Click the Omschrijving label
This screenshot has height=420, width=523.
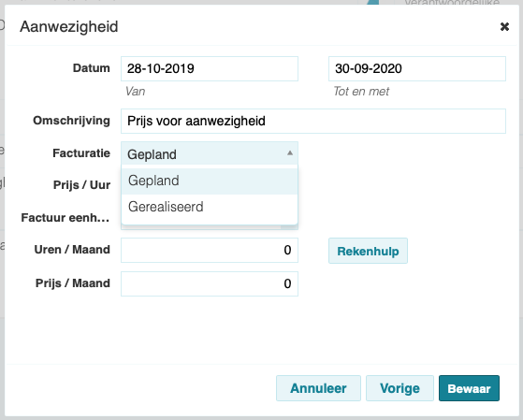point(71,121)
